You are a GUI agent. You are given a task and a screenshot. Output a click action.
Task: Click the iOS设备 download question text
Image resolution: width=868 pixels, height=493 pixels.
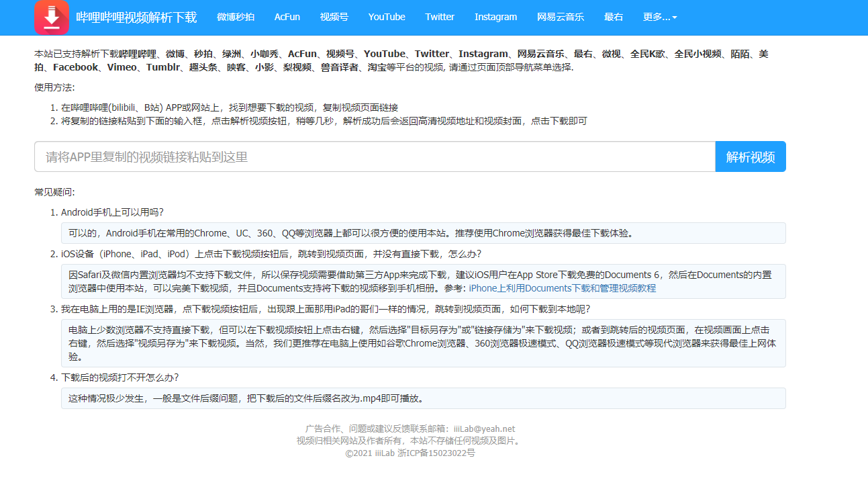pyautogui.click(x=271, y=254)
